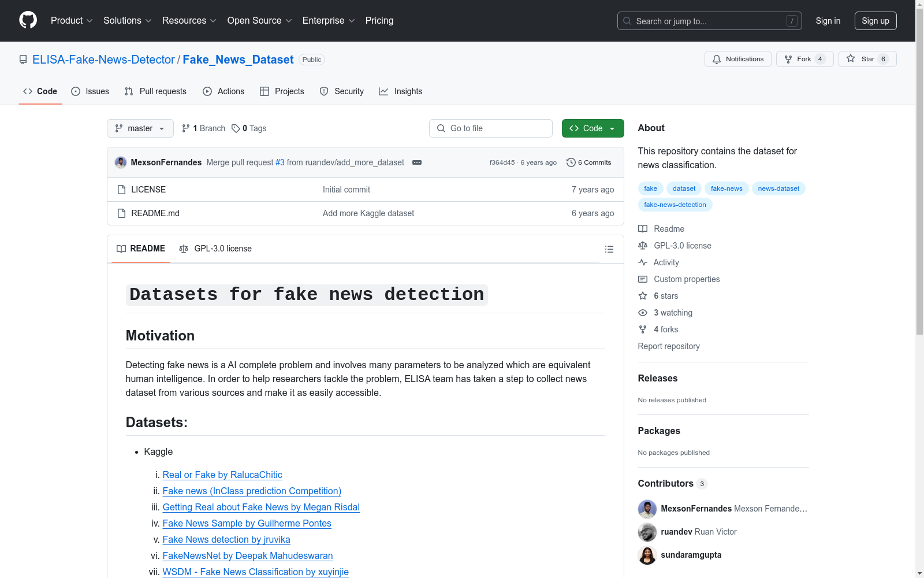This screenshot has height=578, width=924.
Task: View the 4 forks list
Action: (x=658, y=329)
